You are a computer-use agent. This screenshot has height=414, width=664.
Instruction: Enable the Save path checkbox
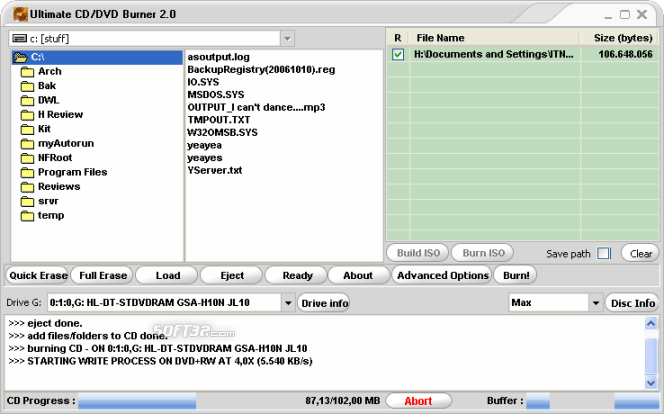click(x=603, y=254)
